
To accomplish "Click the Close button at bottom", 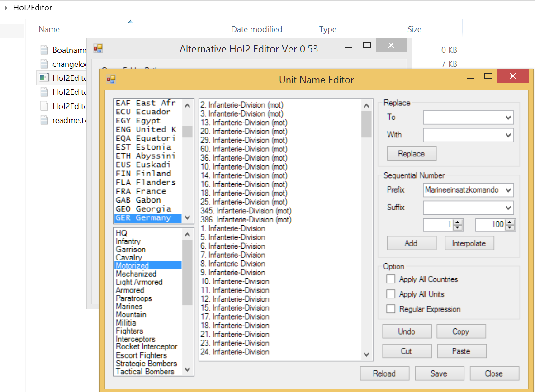I will click(x=494, y=373).
